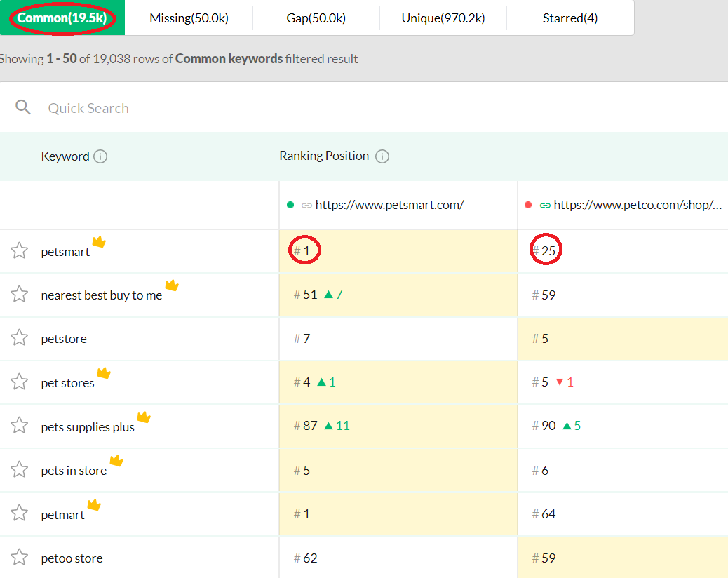
Task: Star the petmart keyword
Action: coord(19,513)
